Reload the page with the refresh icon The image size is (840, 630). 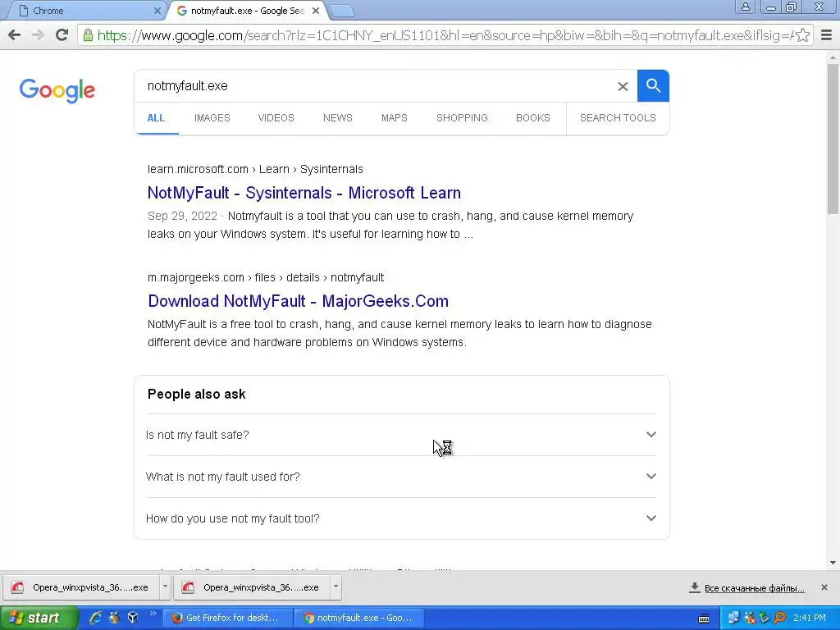click(62, 35)
